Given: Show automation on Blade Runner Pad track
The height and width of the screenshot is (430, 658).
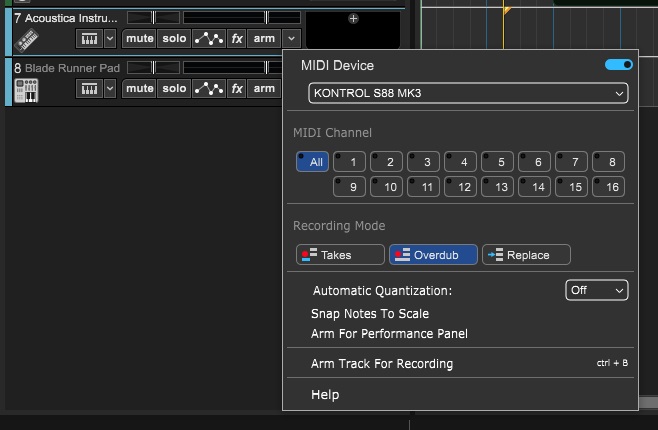Looking at the screenshot, I should (209, 89).
